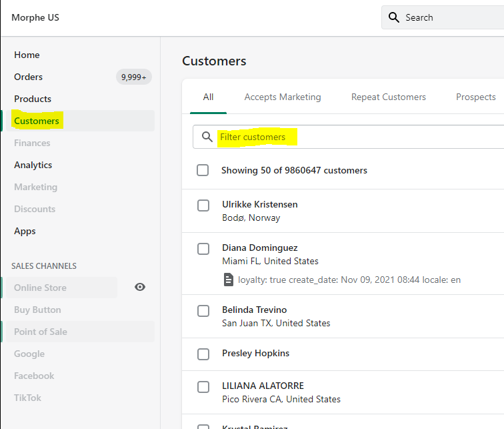Open Presley Hopkins customer record
The height and width of the screenshot is (429, 504).
coord(255,353)
